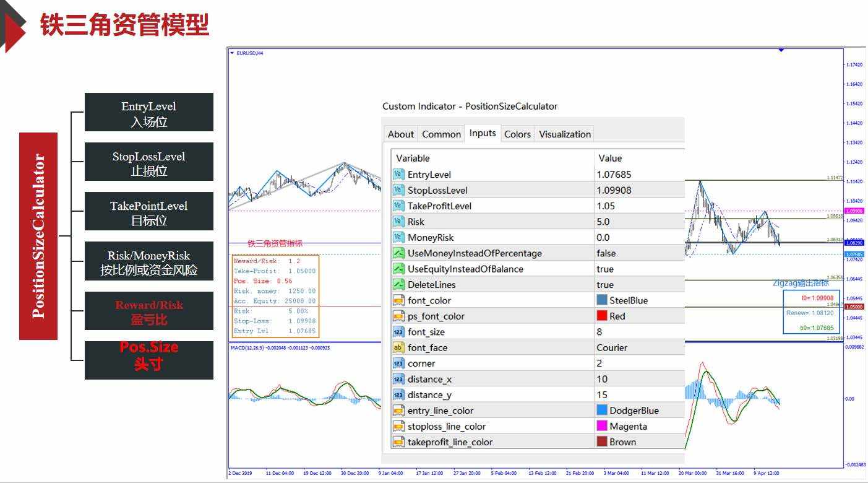
Task: Click the Reward/Risk 1.2 readout
Action: [x=267, y=261]
